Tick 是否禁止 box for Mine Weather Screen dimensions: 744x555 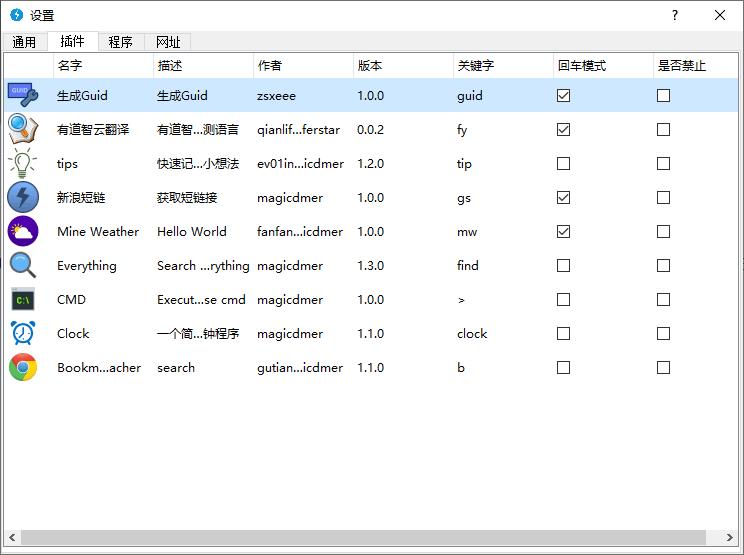[x=663, y=232]
